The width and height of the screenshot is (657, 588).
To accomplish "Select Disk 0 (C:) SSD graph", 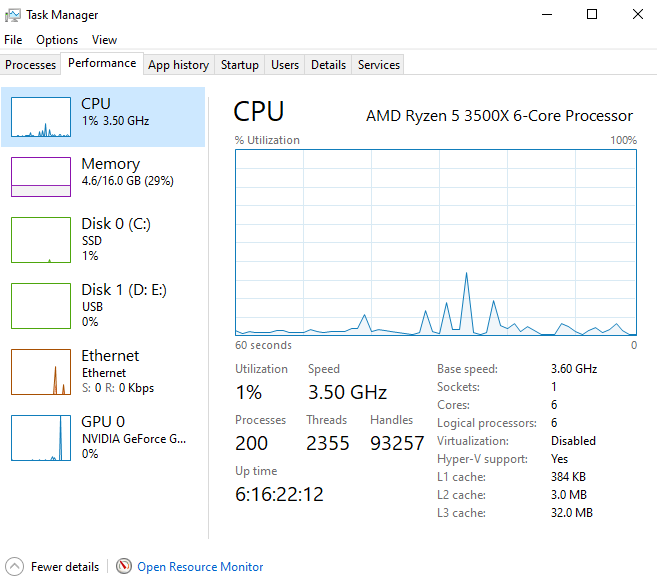I will [41, 240].
